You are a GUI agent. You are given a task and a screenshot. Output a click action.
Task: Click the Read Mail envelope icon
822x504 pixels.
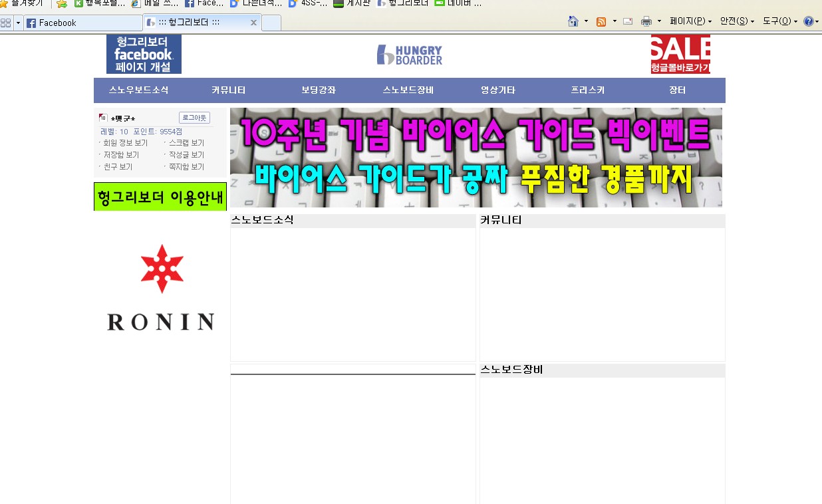tap(628, 21)
